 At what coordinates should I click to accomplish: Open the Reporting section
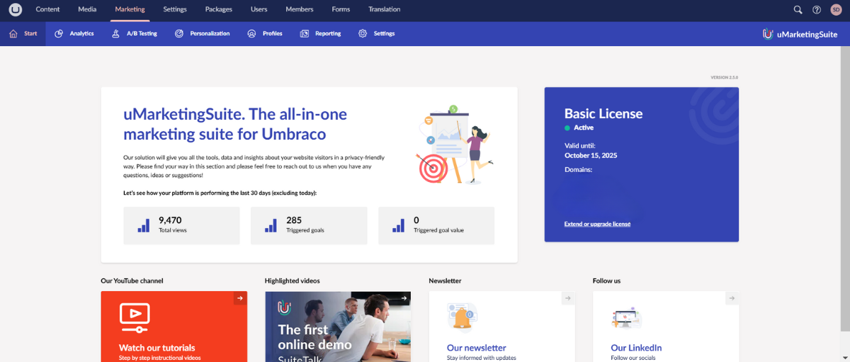coord(320,34)
